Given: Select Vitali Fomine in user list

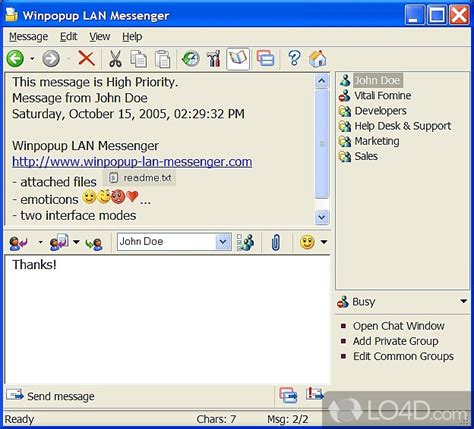Looking at the screenshot, I should click(x=375, y=96).
